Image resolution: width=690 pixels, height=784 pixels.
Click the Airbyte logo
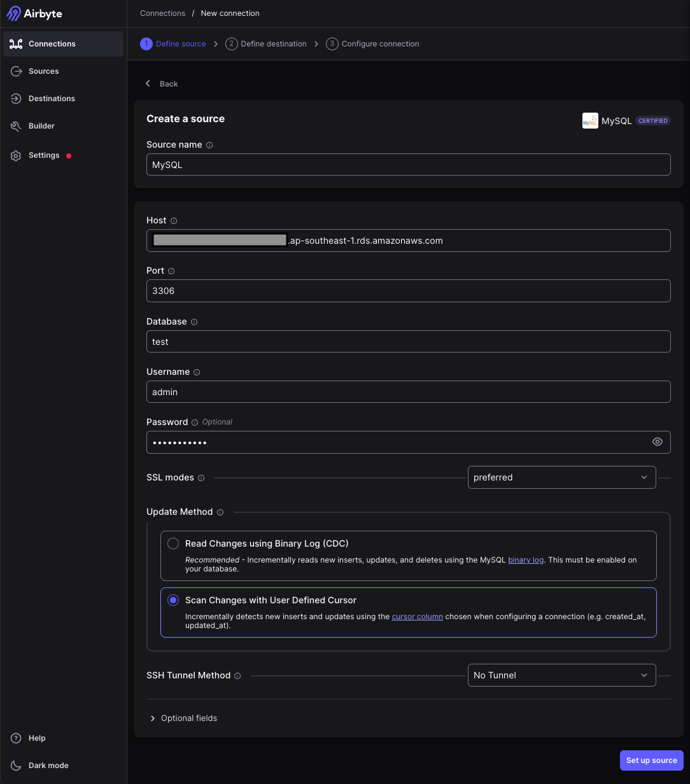click(34, 13)
